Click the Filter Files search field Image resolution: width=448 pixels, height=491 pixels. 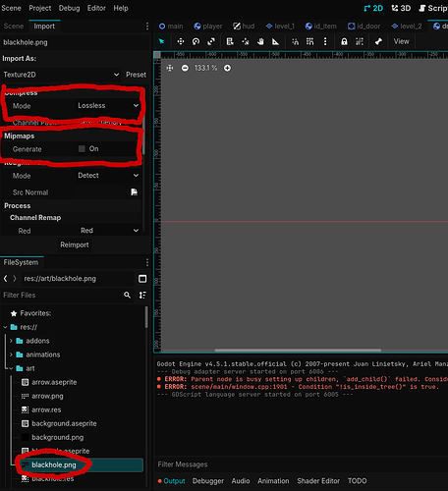tap(67, 296)
